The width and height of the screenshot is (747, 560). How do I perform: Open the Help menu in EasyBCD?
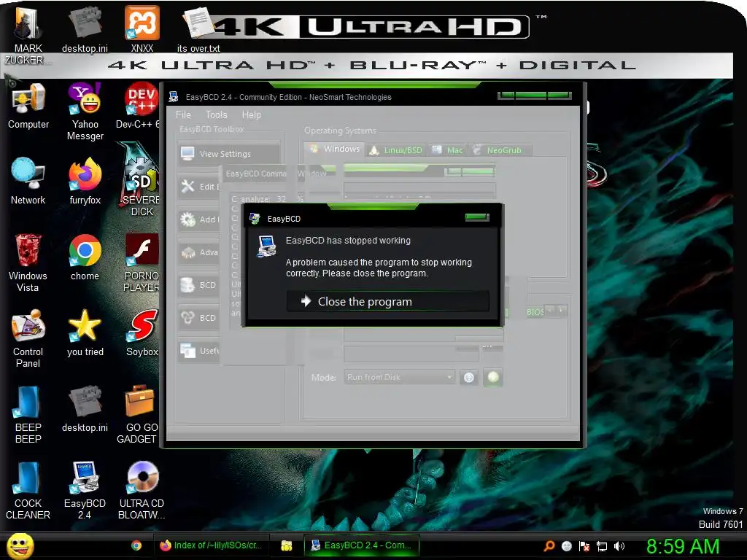[251, 114]
